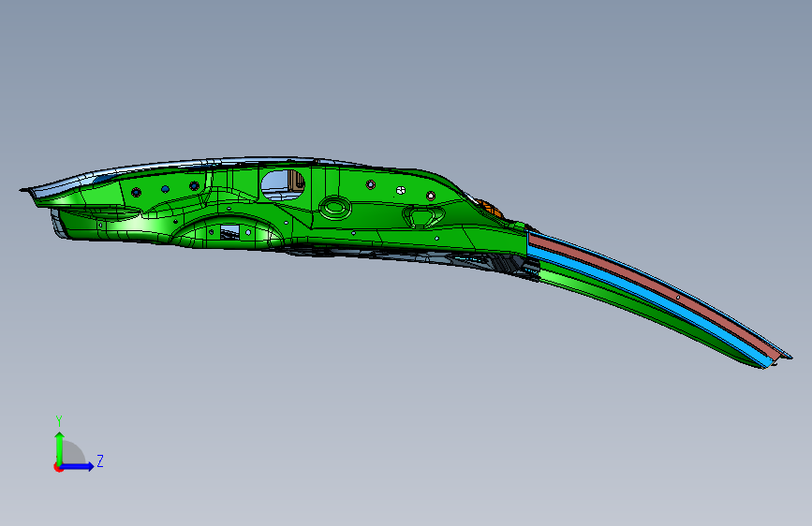Click the green Y axis arrow of the triad
812x526 pixels.
[x=59, y=448]
